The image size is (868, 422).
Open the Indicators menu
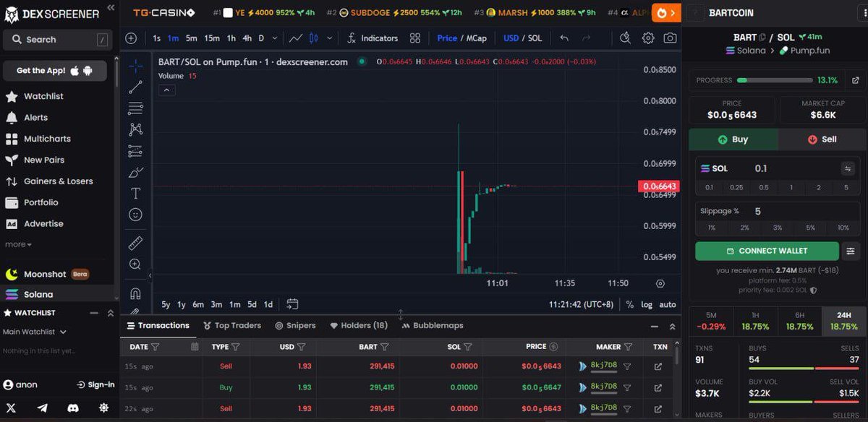(x=372, y=38)
